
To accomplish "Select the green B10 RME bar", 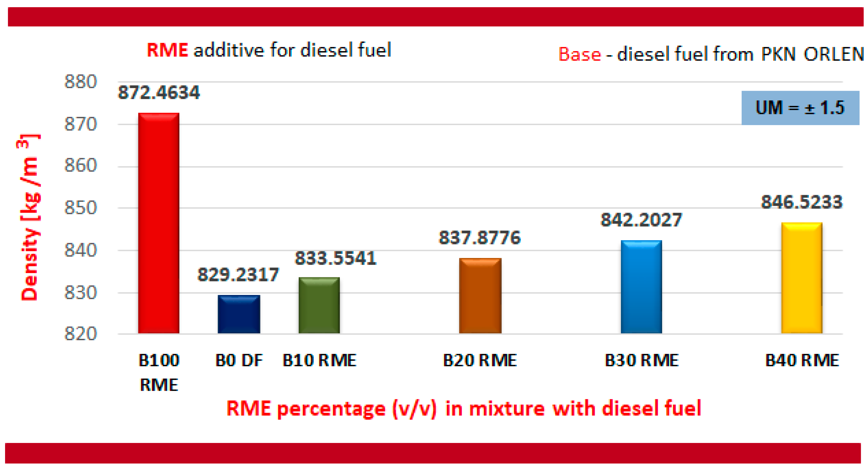I will pyautogui.click(x=319, y=305).
